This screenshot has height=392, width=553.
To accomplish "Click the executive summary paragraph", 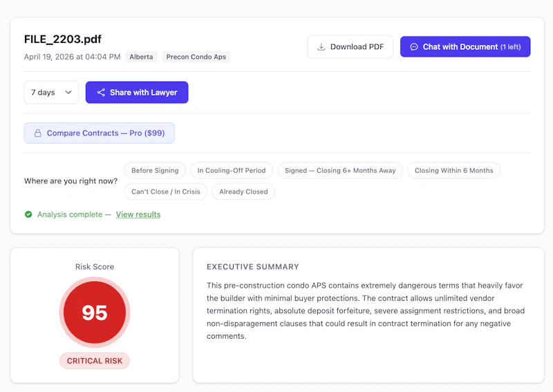I will point(366,311).
